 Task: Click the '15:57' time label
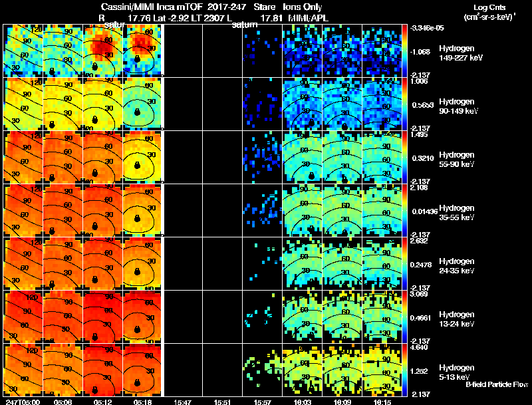[x=263, y=402]
